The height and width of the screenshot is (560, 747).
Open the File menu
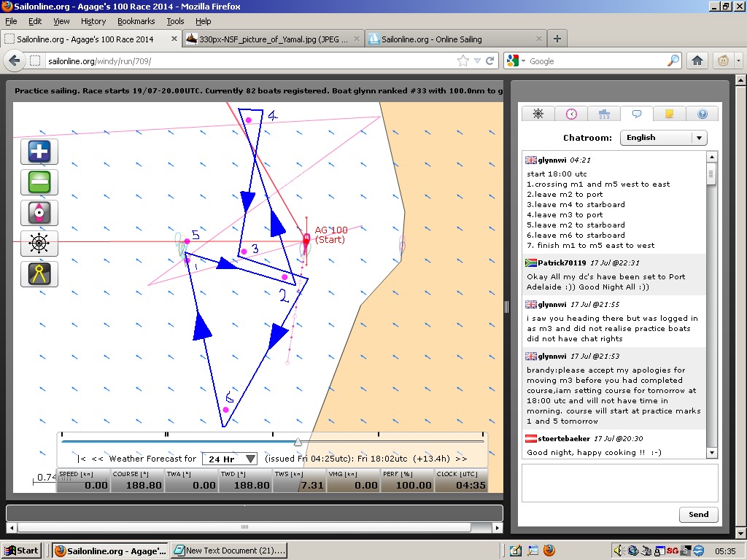(11, 21)
